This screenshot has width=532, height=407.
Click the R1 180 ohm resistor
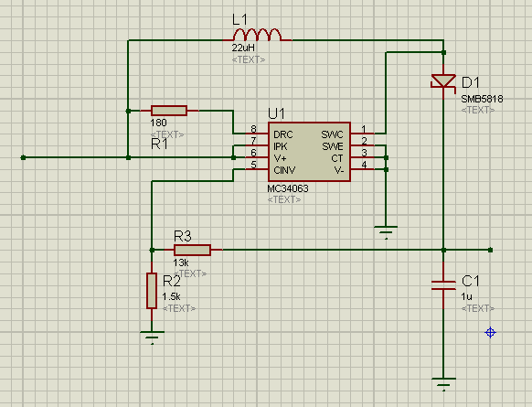[169, 111]
